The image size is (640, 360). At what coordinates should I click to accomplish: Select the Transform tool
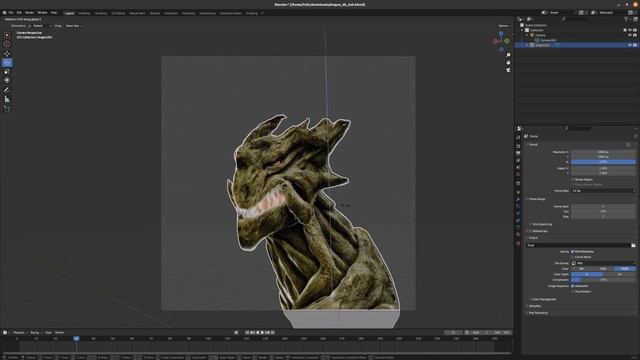(x=7, y=80)
